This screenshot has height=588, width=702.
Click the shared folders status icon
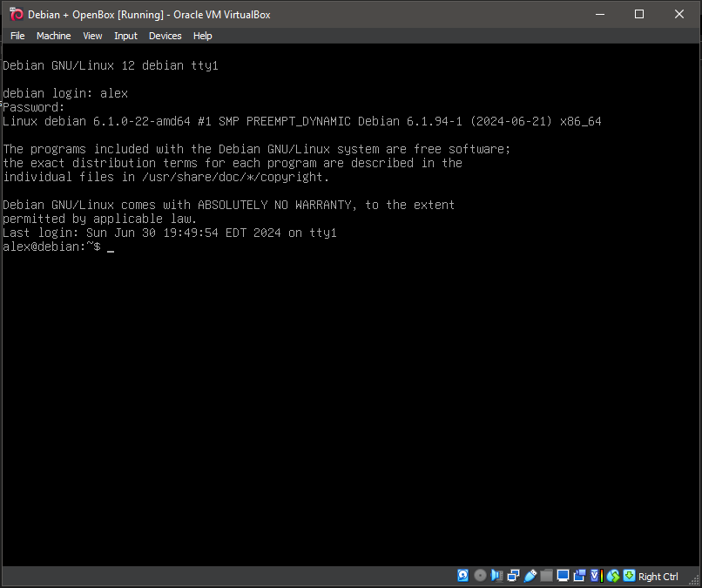point(546,575)
